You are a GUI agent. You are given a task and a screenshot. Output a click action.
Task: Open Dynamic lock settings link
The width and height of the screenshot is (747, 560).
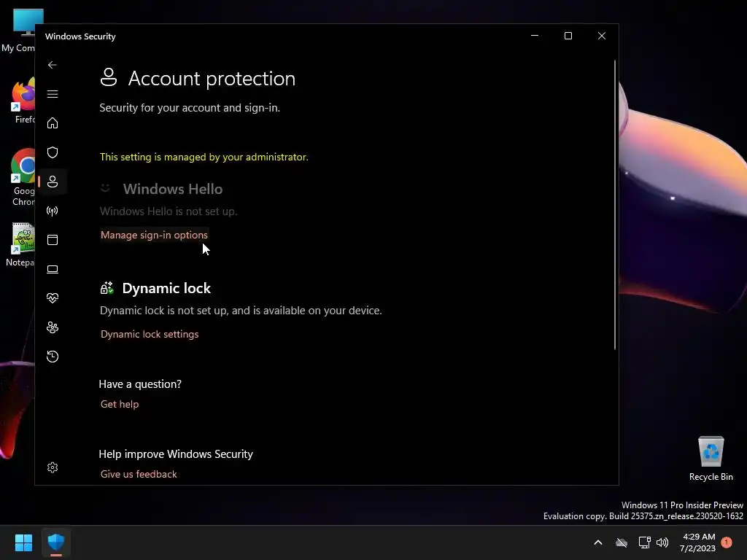pos(150,334)
